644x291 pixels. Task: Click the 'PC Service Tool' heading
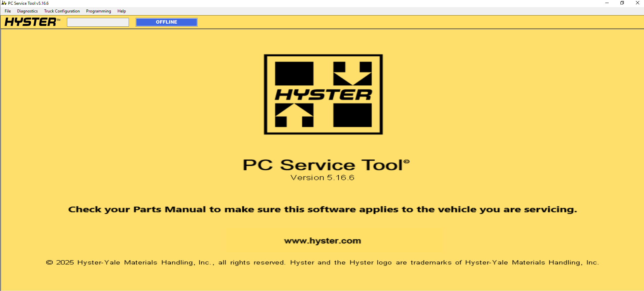coord(326,165)
